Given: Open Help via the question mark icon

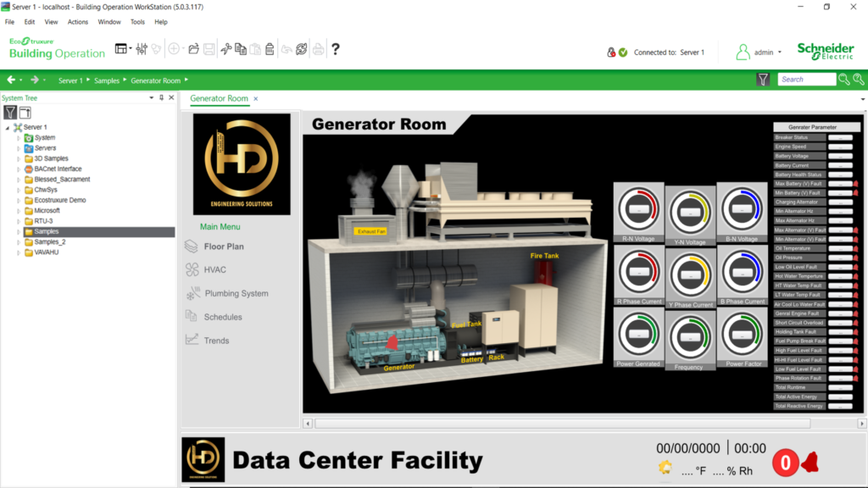Looking at the screenshot, I should (x=336, y=49).
